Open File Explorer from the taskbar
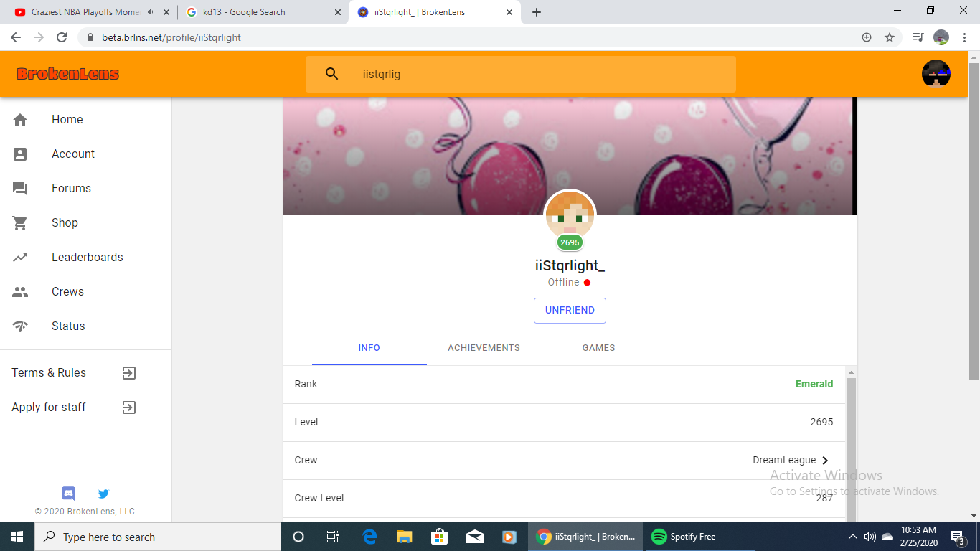The image size is (980, 551). coord(405,537)
